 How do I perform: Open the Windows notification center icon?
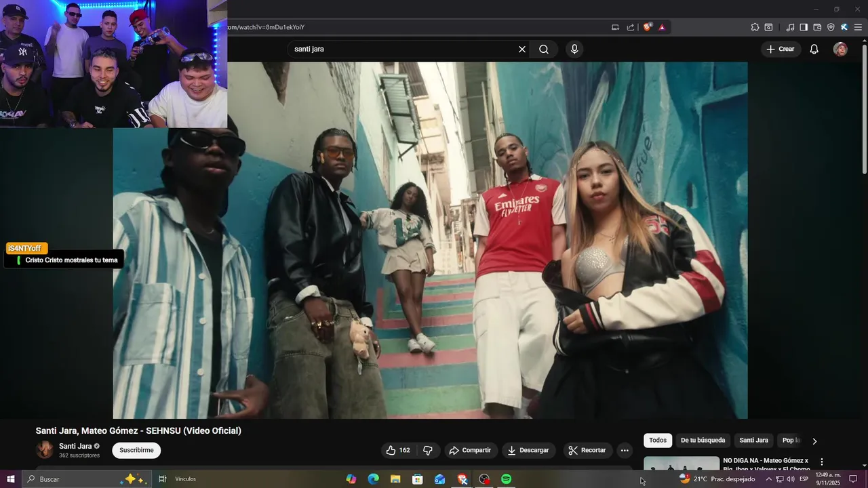(854, 479)
